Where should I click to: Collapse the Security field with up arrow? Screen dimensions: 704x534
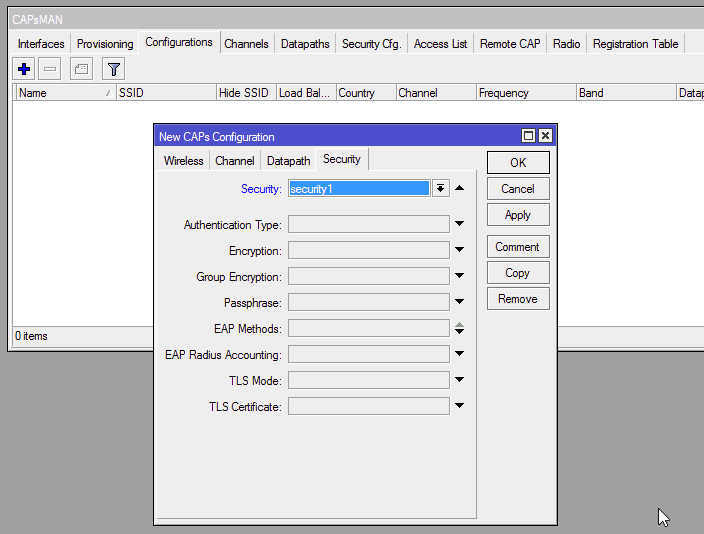click(460, 188)
